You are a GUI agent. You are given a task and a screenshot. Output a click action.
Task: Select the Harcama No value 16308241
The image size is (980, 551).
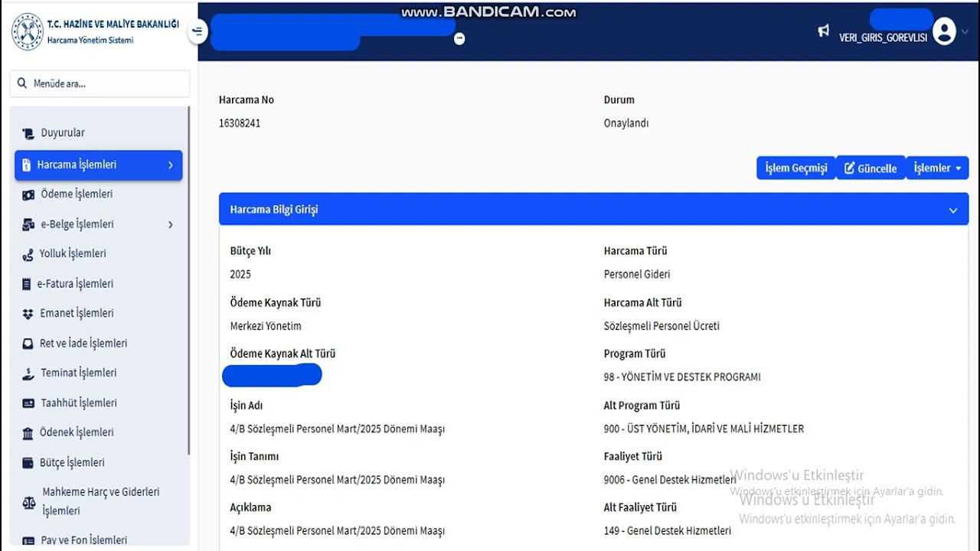(240, 123)
